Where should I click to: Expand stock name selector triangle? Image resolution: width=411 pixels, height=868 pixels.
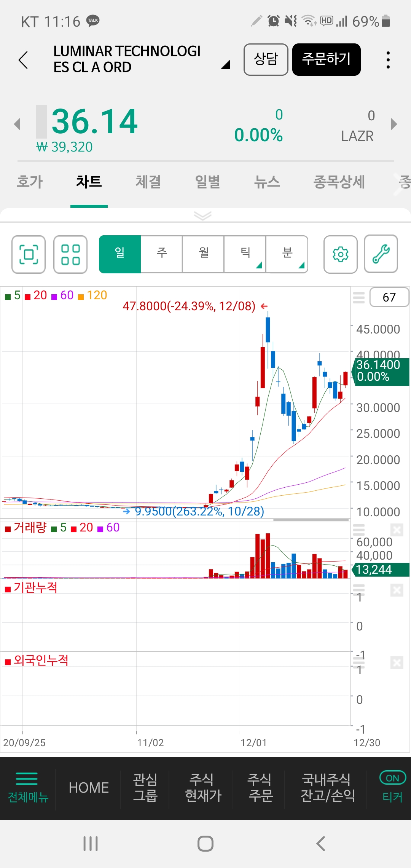pos(226,64)
